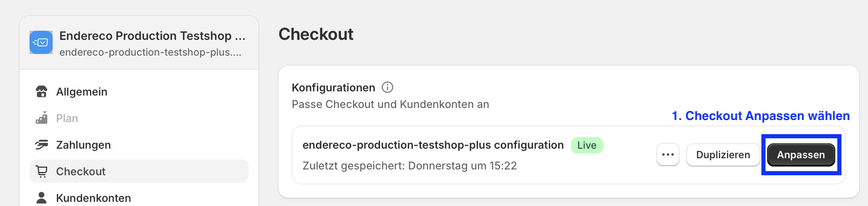
Task: Click the store domain endereco-production-testshop-plus
Action: tap(150, 52)
